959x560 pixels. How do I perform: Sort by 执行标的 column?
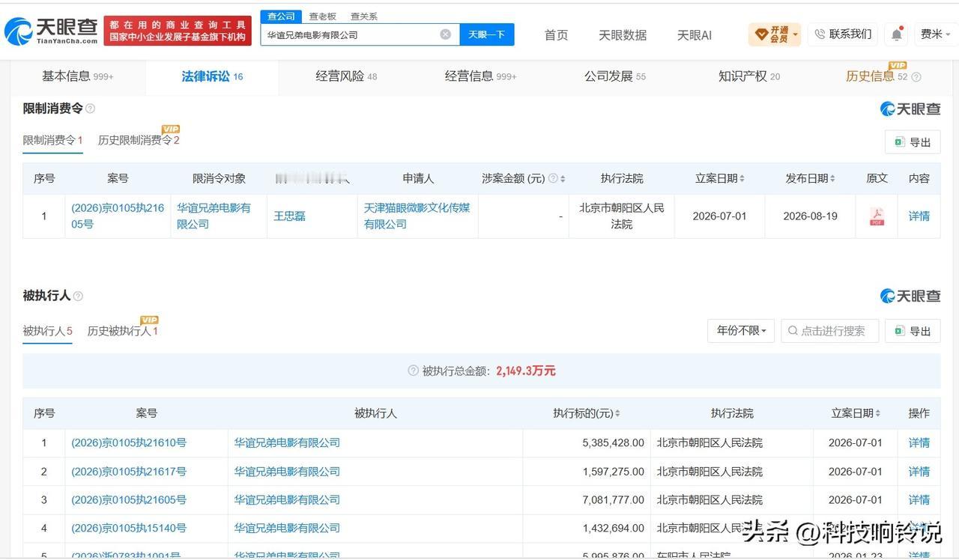coord(617,413)
